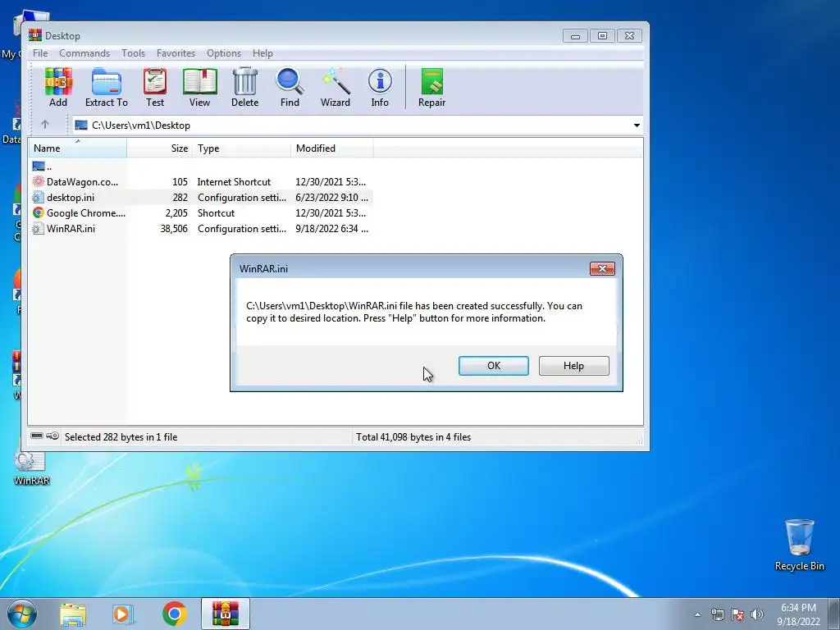Click the Find magnifier icon
The height and width of the screenshot is (630, 840).
tap(290, 81)
